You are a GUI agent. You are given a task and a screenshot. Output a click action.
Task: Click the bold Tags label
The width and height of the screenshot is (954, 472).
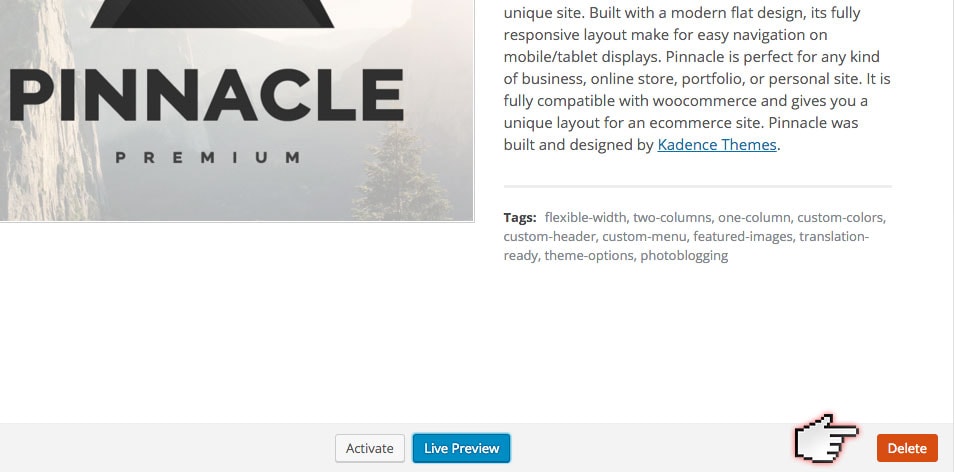point(520,217)
